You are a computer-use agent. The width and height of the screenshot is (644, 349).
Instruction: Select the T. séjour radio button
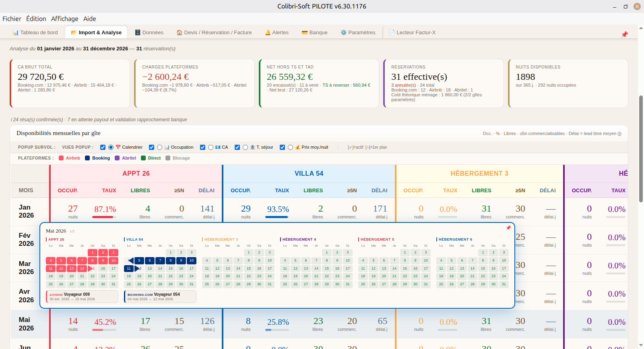pyautogui.click(x=245, y=147)
